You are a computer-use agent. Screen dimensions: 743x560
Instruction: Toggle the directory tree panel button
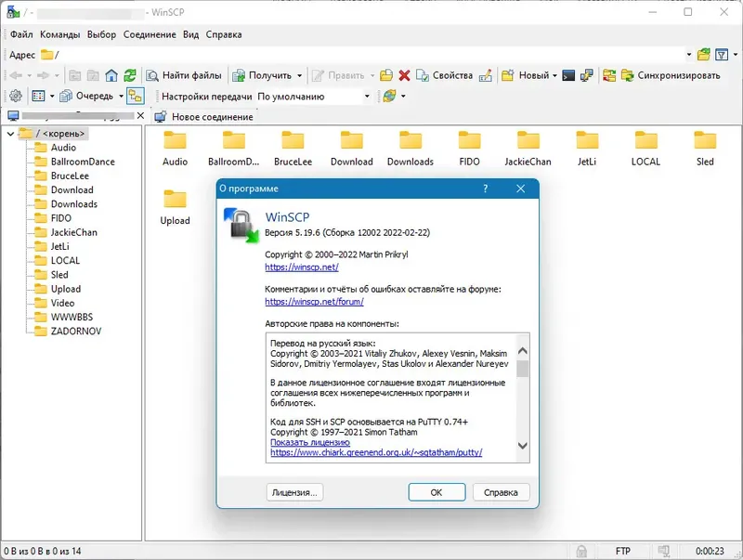pos(136,97)
